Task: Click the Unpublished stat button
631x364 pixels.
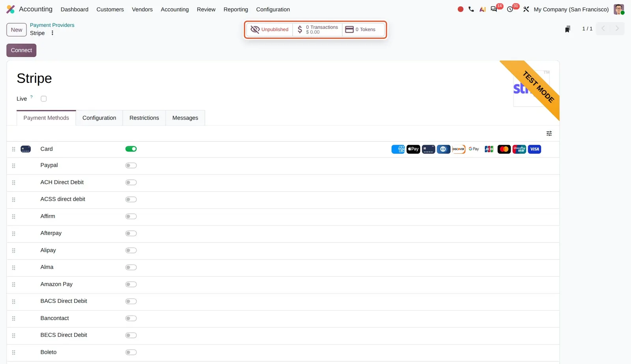Action: (x=270, y=30)
